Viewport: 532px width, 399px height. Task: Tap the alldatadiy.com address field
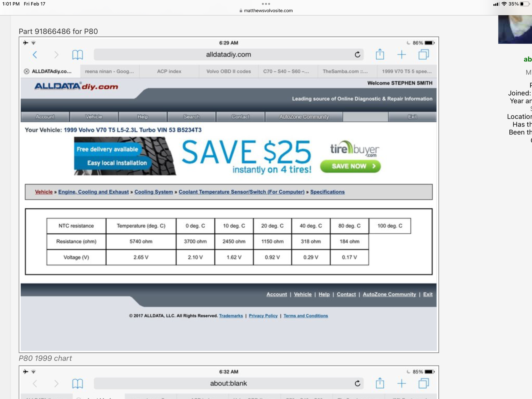[228, 55]
